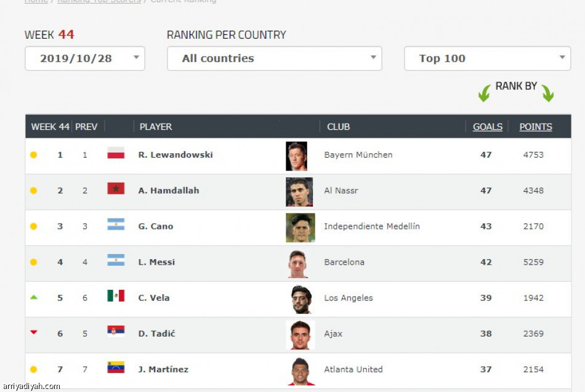Click Hamdallah's player photo thumbnail
The width and height of the screenshot is (585, 392).
pyautogui.click(x=299, y=192)
